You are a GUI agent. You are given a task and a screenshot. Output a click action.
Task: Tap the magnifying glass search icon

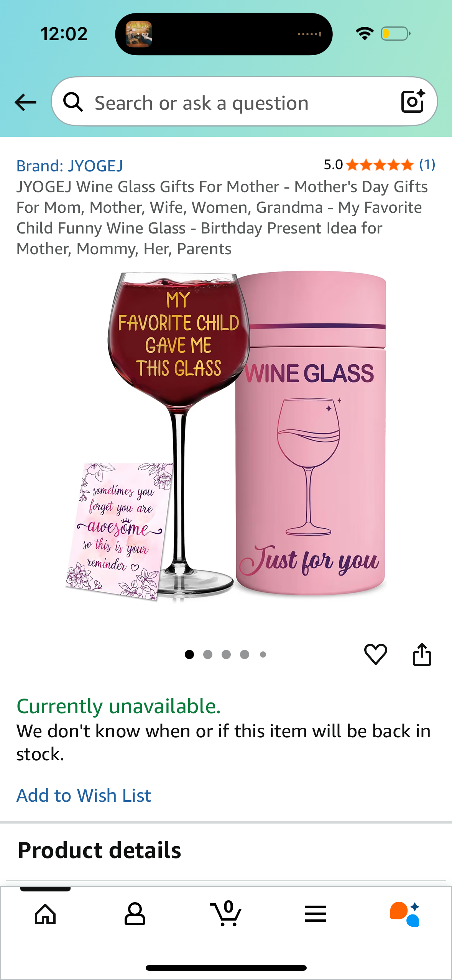click(73, 102)
